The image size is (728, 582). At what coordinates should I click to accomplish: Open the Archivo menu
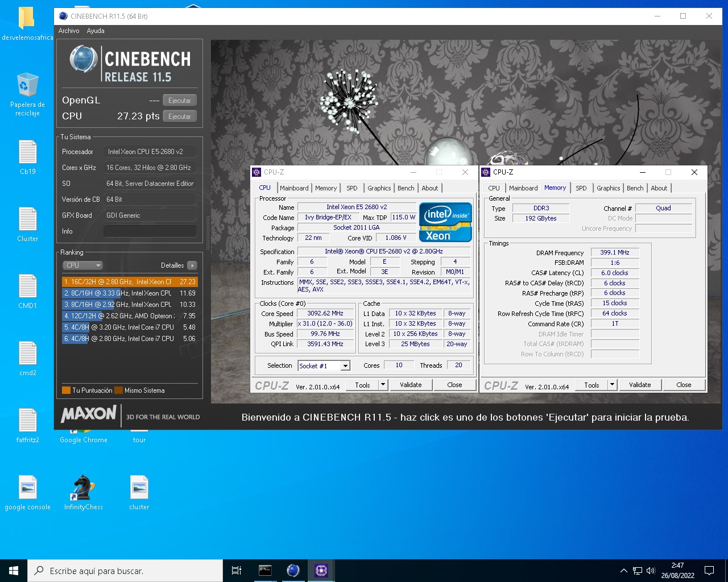pyautogui.click(x=69, y=31)
